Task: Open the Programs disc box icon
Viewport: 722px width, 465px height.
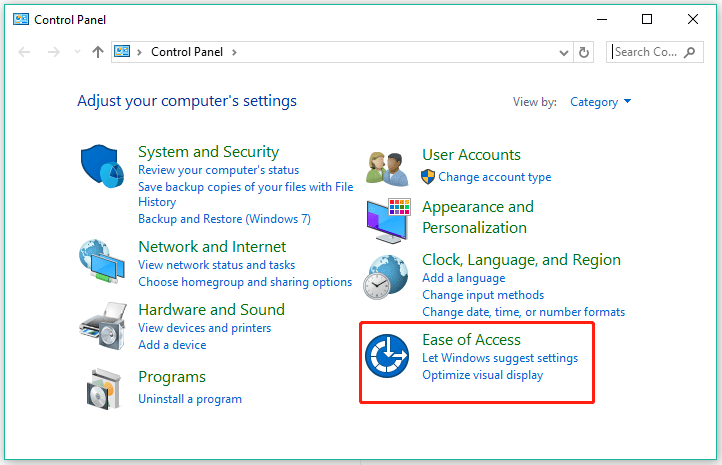Action: (x=104, y=389)
